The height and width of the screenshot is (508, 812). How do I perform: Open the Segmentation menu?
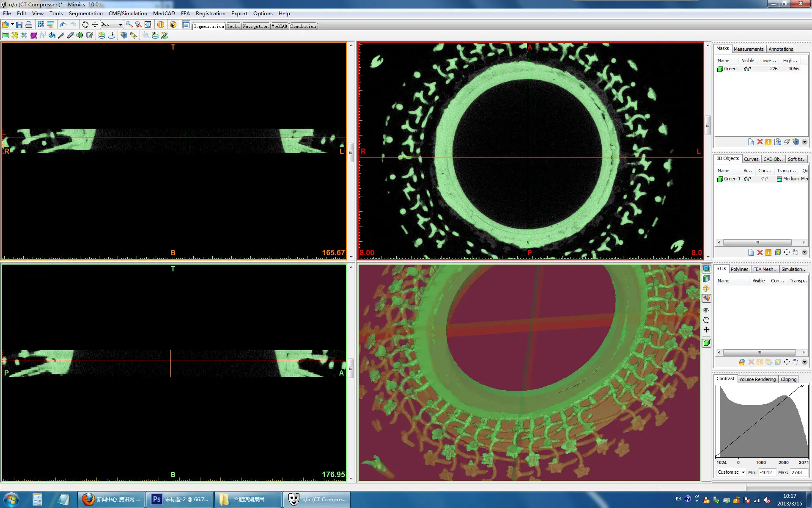pyautogui.click(x=86, y=14)
